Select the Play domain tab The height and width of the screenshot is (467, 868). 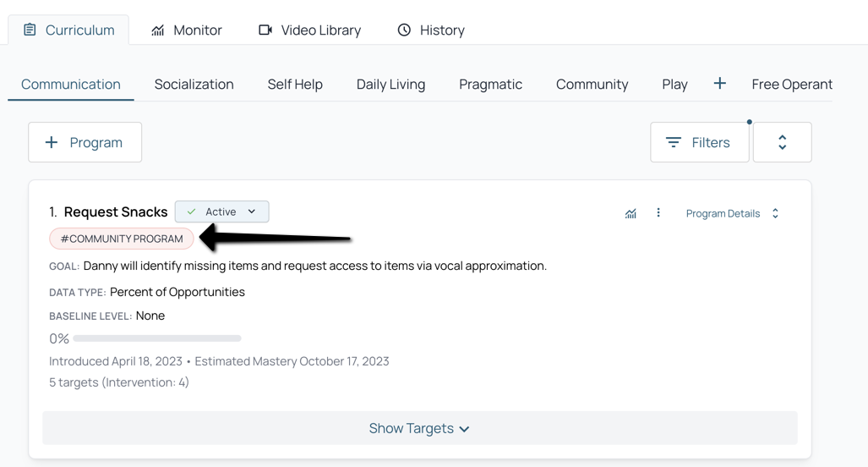(x=674, y=85)
